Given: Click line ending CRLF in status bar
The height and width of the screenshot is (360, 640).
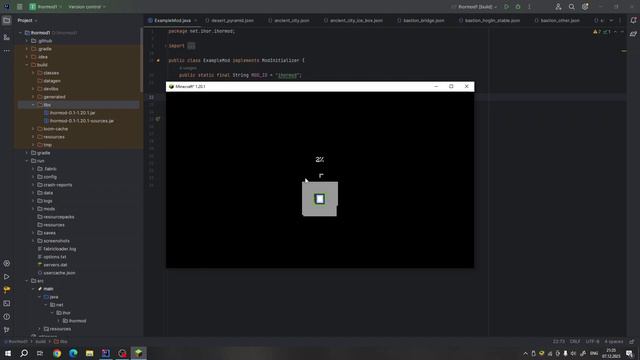Looking at the screenshot, I should click(x=575, y=342).
